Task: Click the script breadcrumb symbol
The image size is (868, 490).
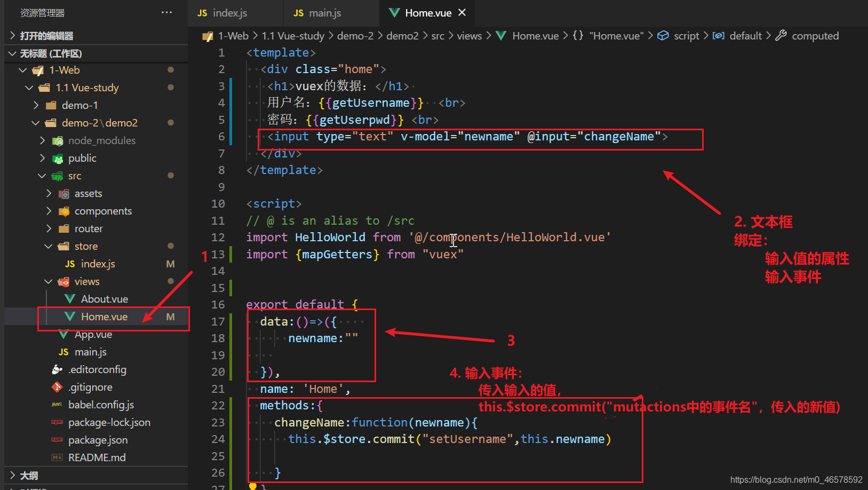Action: pyautogui.click(x=686, y=36)
